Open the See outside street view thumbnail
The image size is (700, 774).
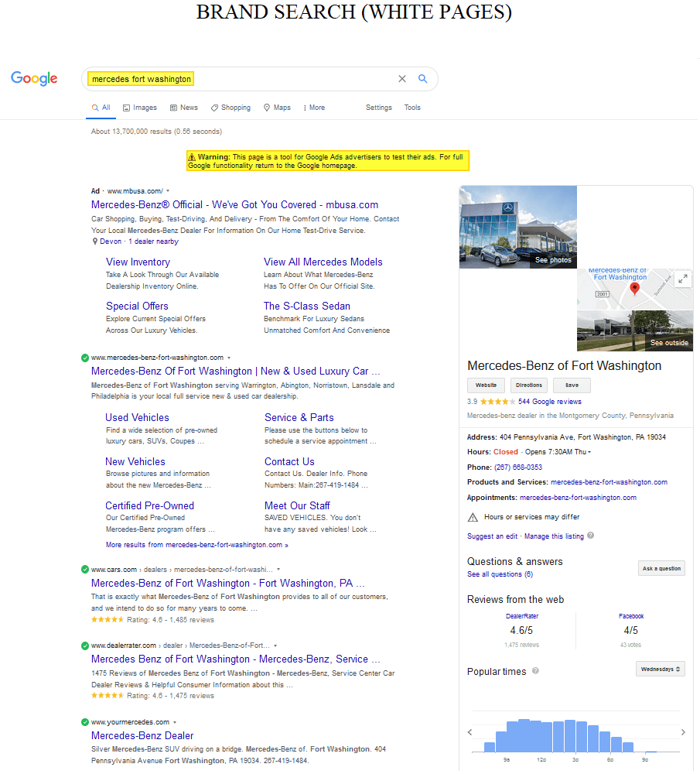[x=635, y=332]
